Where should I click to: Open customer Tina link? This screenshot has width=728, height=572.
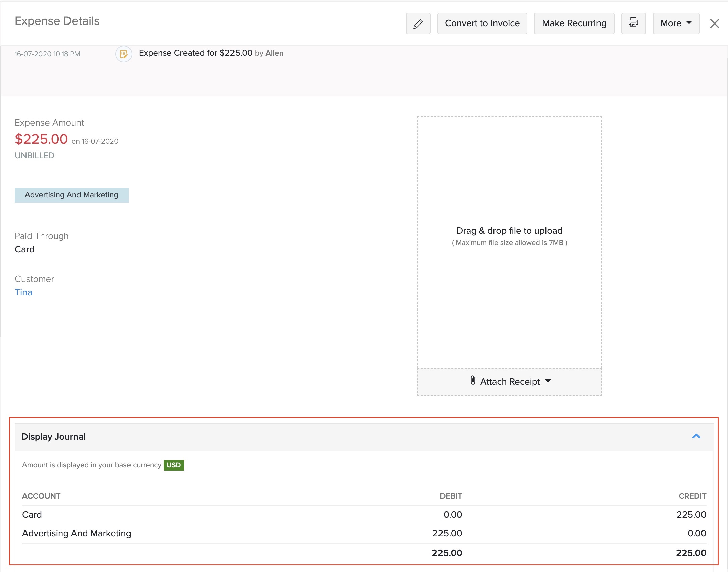tap(23, 292)
